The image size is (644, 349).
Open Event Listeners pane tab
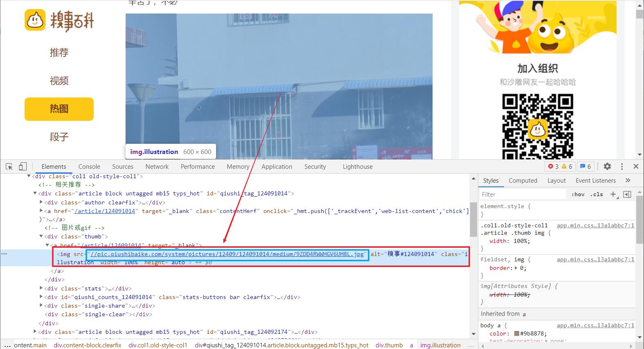pyautogui.click(x=596, y=181)
